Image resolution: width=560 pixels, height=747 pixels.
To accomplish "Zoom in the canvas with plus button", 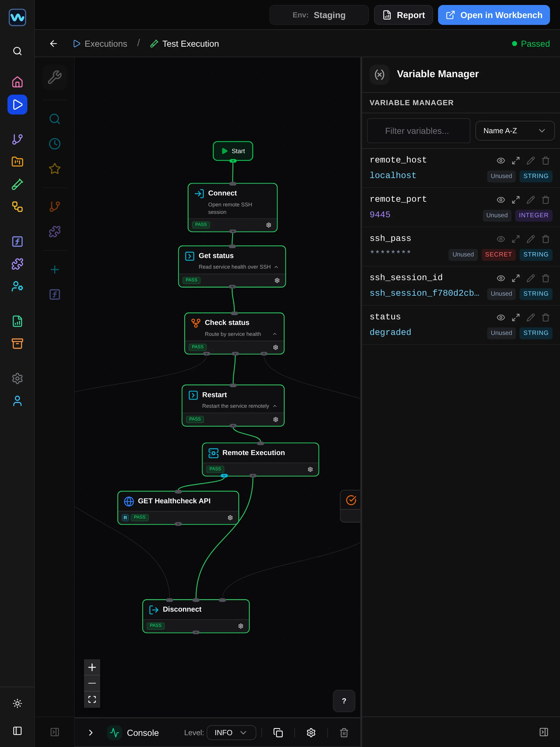I will click(x=92, y=667).
